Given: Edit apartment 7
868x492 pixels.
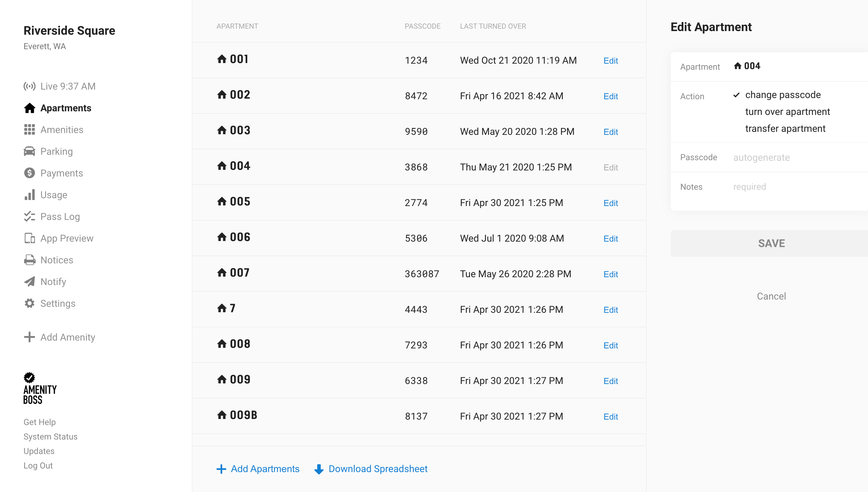Looking at the screenshot, I should point(610,310).
